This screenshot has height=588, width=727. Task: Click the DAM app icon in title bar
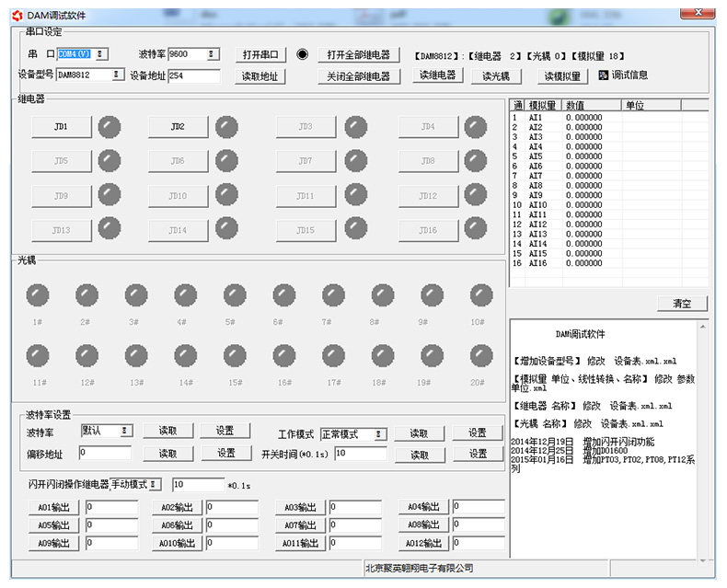18,16
